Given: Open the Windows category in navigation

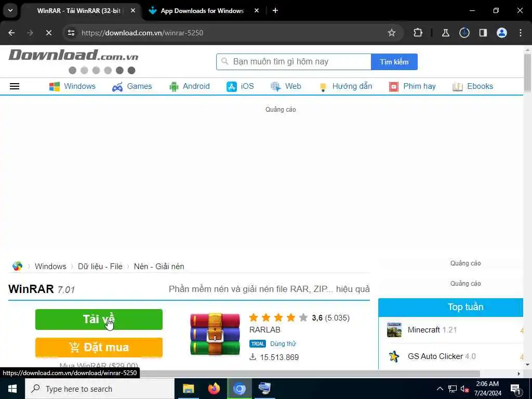Looking at the screenshot, I should 72,86.
